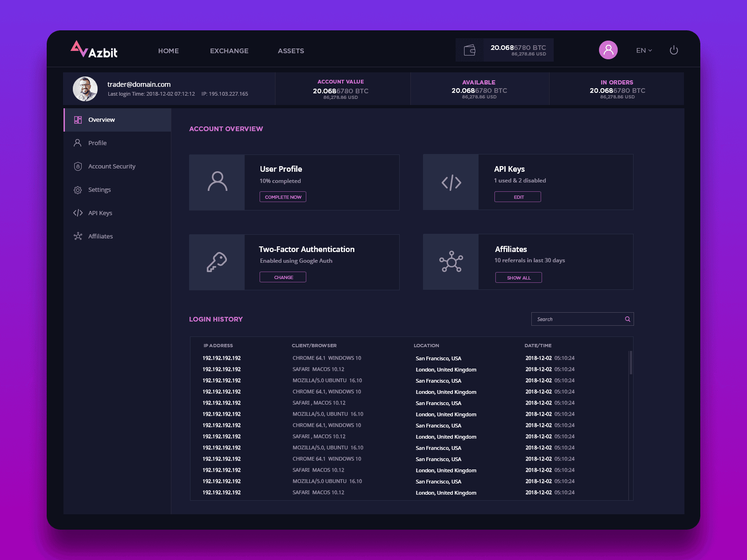747x560 pixels.
Task: Select the Profile person icon in sidebar
Action: point(78,143)
